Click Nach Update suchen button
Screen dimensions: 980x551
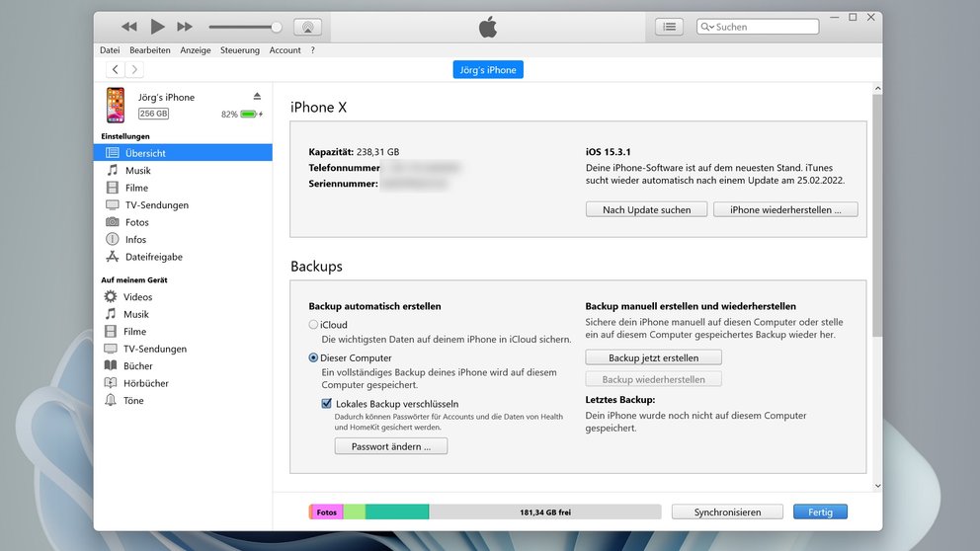click(x=646, y=209)
